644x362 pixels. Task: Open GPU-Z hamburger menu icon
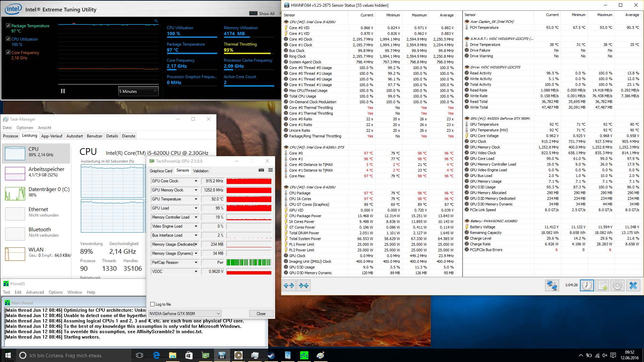point(270,170)
